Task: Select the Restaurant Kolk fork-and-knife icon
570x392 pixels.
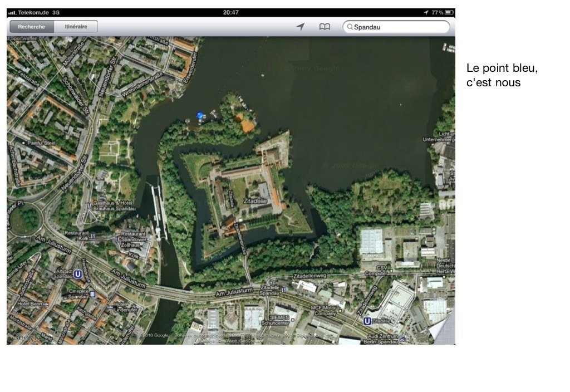Action: pyautogui.click(x=93, y=236)
